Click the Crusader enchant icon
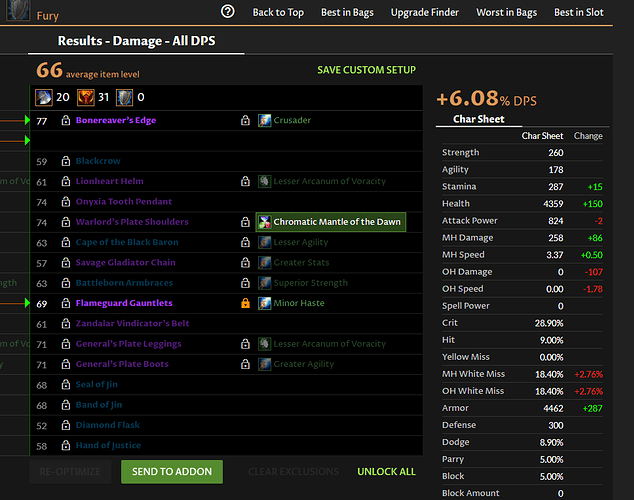This screenshot has height=500, width=634. [264, 120]
